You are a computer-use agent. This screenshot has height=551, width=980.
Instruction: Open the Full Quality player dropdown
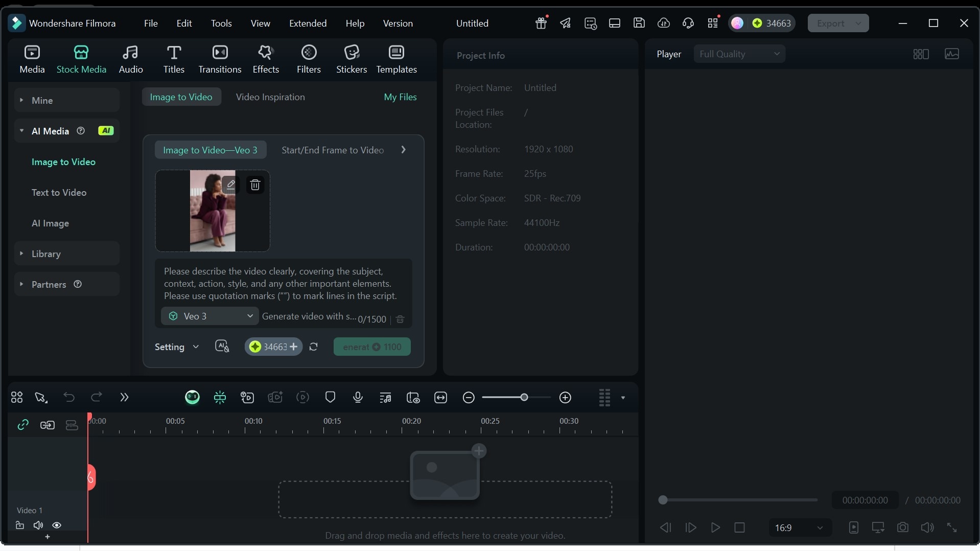point(739,54)
